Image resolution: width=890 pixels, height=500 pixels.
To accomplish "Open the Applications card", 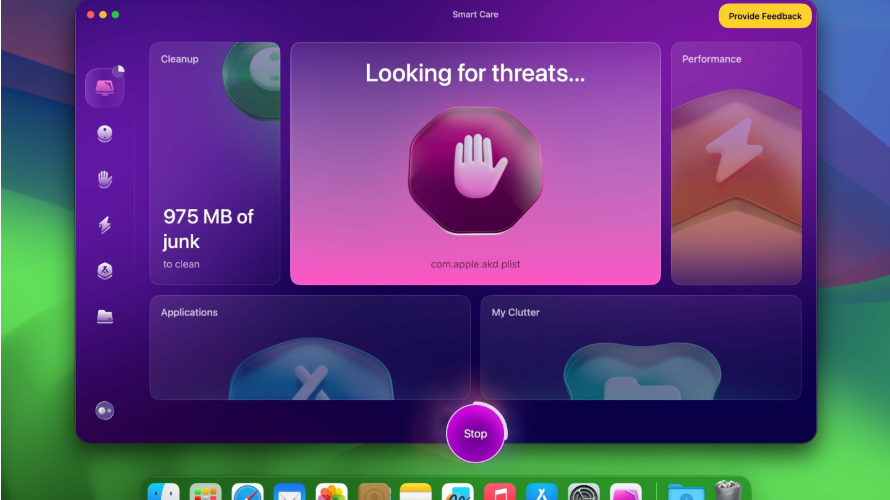I will pyautogui.click(x=310, y=347).
